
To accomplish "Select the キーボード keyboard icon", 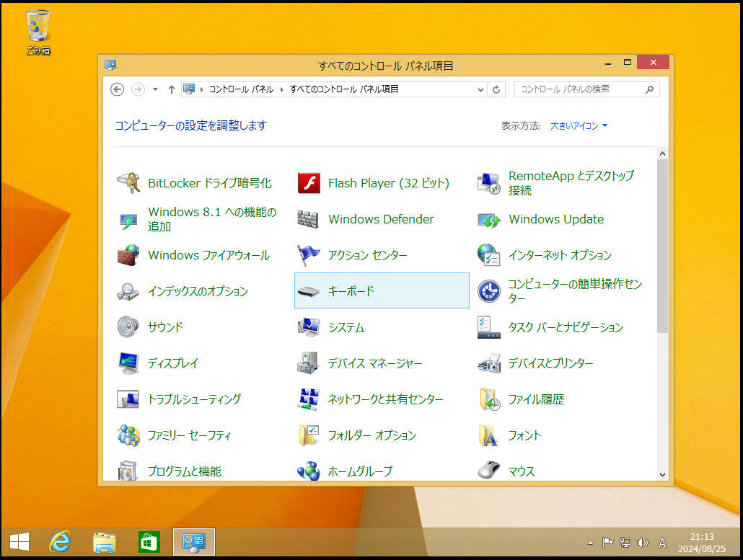I will click(x=309, y=291).
